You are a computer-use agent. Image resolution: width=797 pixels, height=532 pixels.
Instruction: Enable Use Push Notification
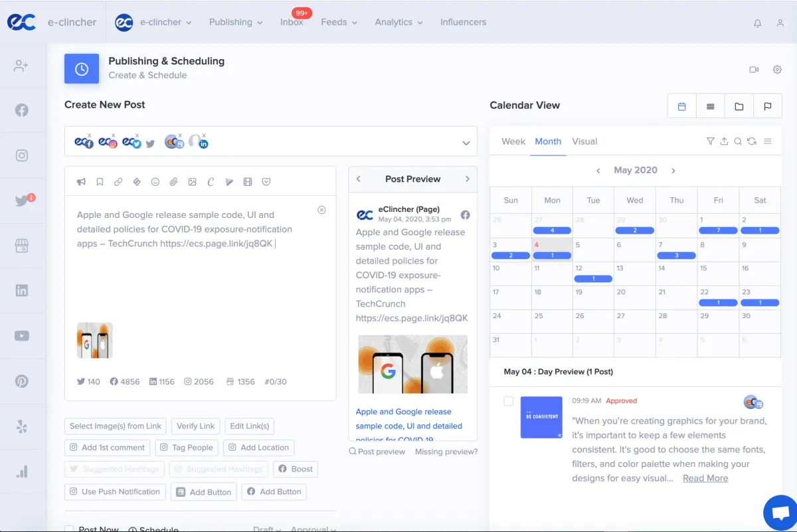[x=114, y=491]
